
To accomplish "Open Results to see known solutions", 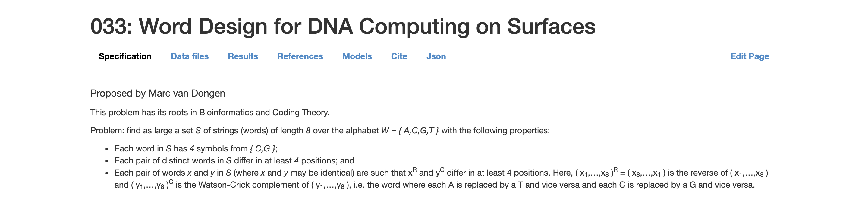I will click(243, 56).
